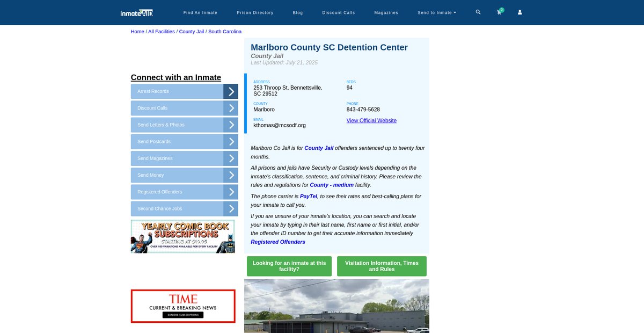Image resolution: width=644 pixels, height=333 pixels.
Task: Click the beds value 94
Action: (x=350, y=88)
